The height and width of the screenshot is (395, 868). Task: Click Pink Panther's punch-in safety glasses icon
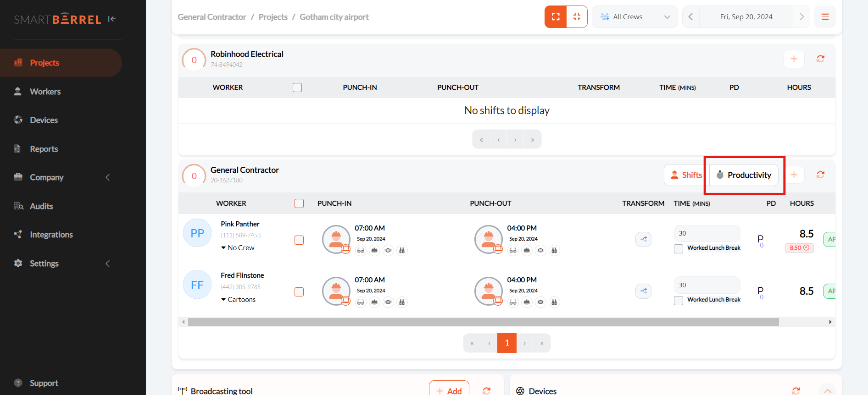361,250
